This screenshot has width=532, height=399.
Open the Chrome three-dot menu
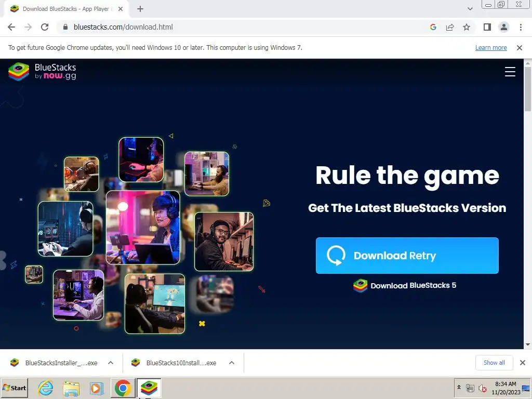point(521,27)
